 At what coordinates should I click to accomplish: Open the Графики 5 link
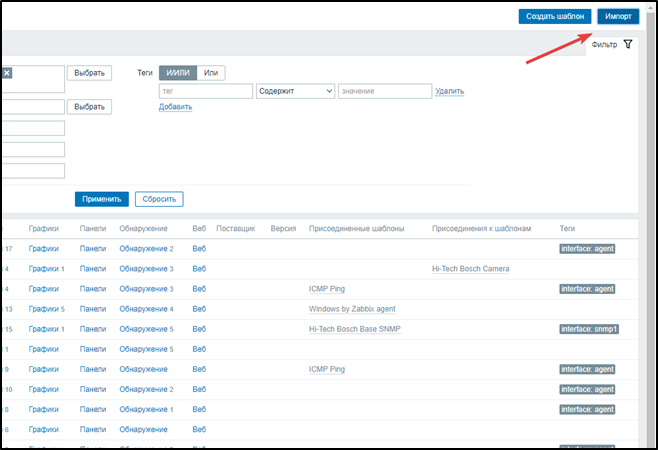click(x=46, y=309)
